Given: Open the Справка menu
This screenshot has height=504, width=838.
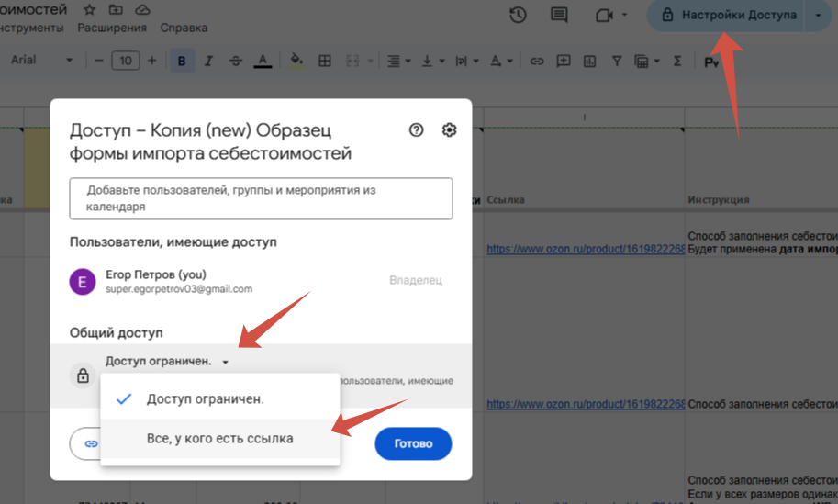Looking at the screenshot, I should (x=184, y=28).
